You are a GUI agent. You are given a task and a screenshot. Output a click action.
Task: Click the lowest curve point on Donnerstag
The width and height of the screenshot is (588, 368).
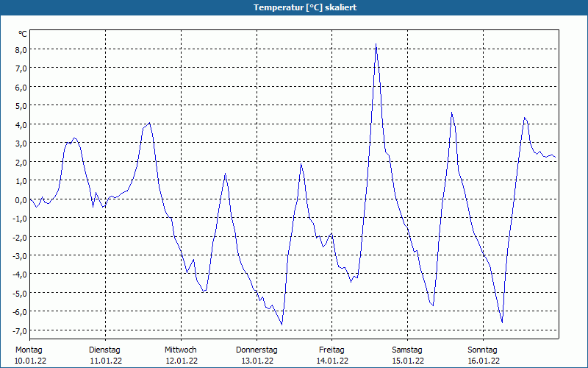pyautogui.click(x=282, y=325)
